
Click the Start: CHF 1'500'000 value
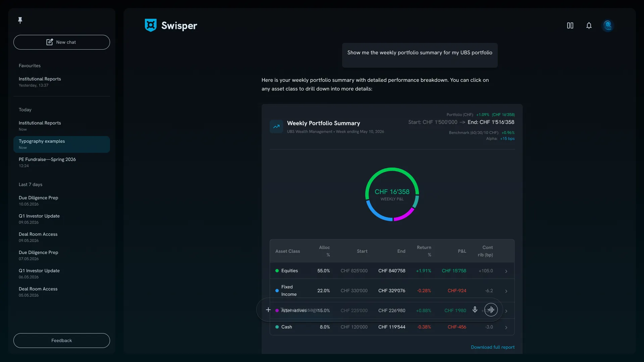(433, 122)
